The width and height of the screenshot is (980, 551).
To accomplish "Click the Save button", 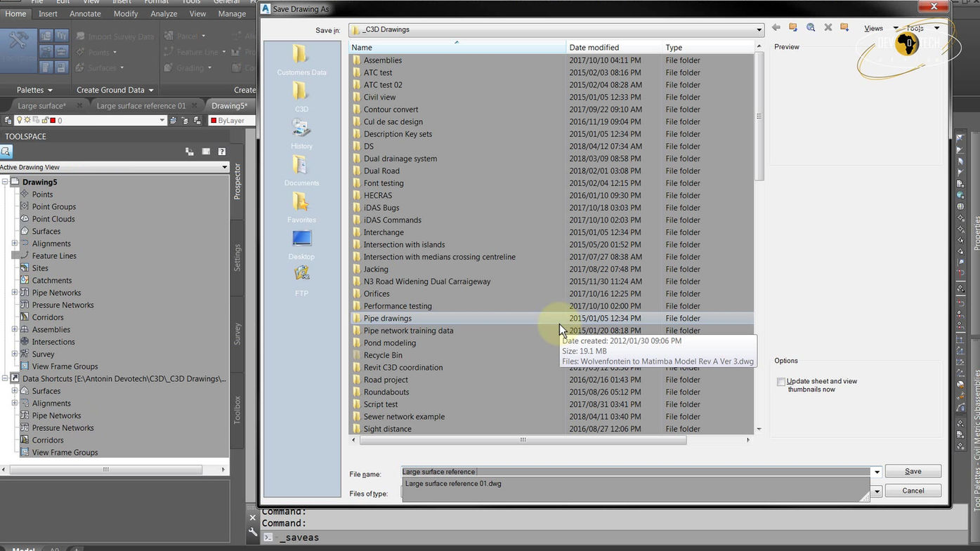I will [913, 472].
